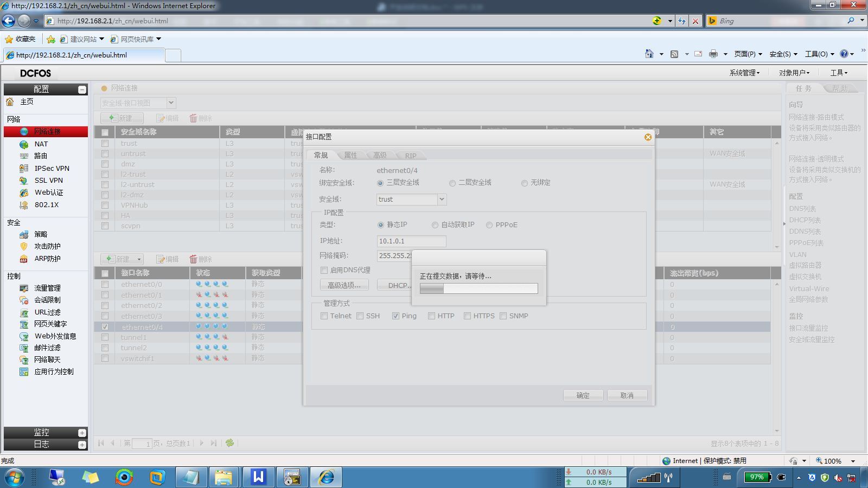Open the interface list 新建 dropdown arrow

tap(139, 260)
